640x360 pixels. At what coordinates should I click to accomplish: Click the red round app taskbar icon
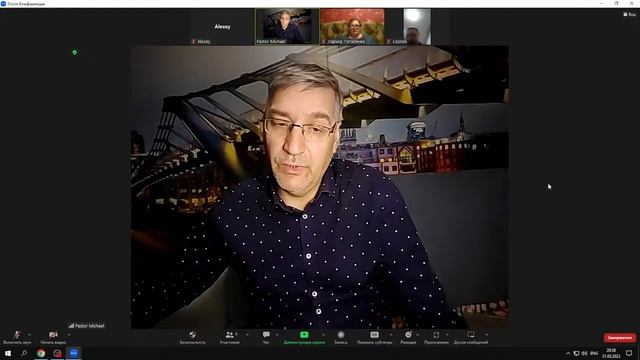[x=57, y=353]
